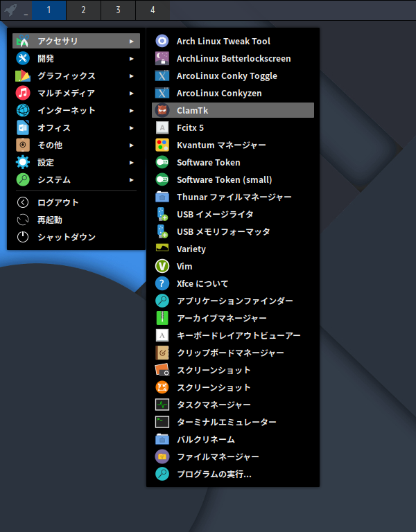Viewport: 416px width, 532px height.
Task: Open Arch Linux Tweak Tool entry
Action: click(x=233, y=41)
